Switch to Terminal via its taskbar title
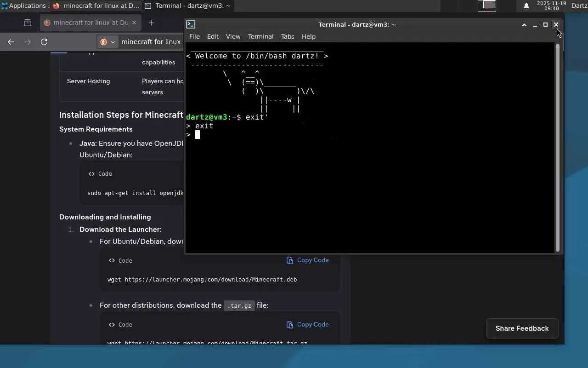The height and width of the screenshot is (368, 588). (193, 6)
